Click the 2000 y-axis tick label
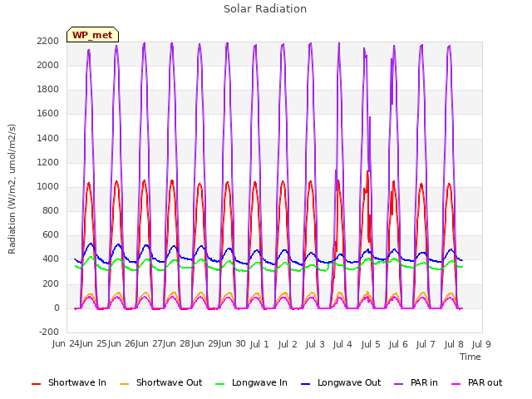Viewport: 532px width, 399px height. [x=48, y=65]
